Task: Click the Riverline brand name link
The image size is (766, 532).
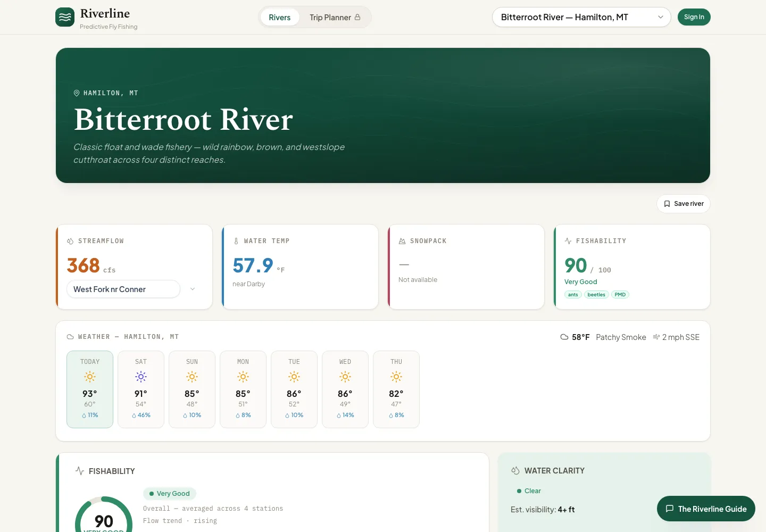Action: click(105, 13)
